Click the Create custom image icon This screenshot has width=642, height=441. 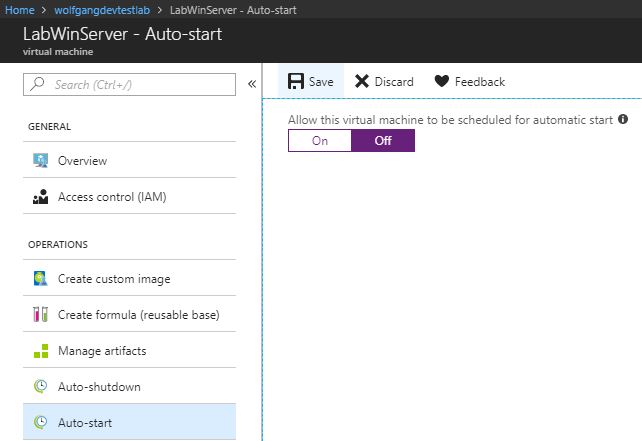tap(41, 278)
